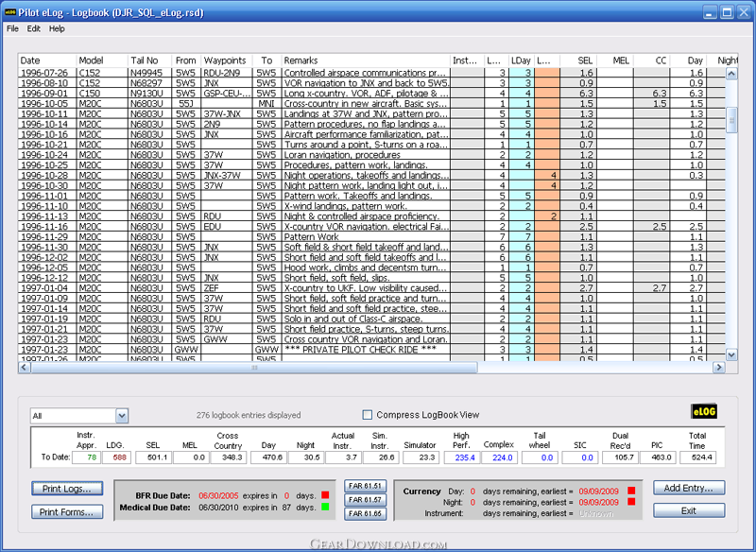756x552 pixels.
Task: Click the From column header
Action: (x=186, y=60)
